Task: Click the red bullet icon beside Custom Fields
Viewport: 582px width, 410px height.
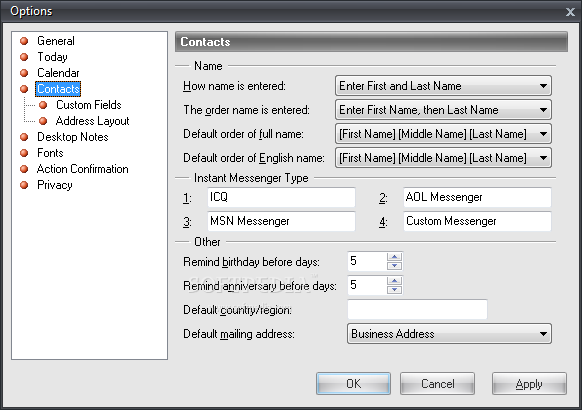Action: (43, 105)
